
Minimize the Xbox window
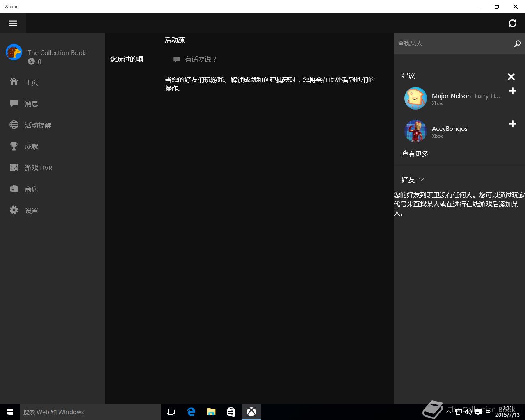tap(478, 7)
